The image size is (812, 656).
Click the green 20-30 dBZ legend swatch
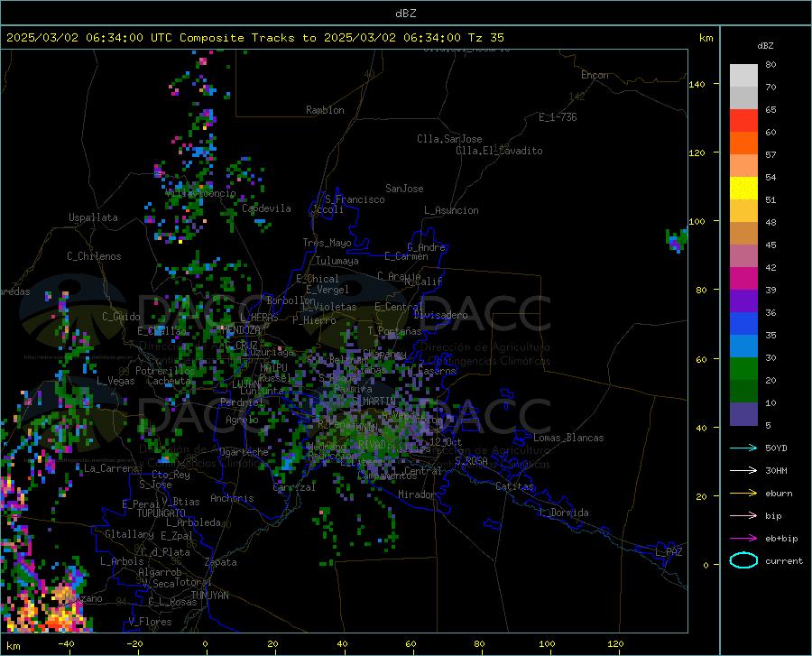click(743, 369)
